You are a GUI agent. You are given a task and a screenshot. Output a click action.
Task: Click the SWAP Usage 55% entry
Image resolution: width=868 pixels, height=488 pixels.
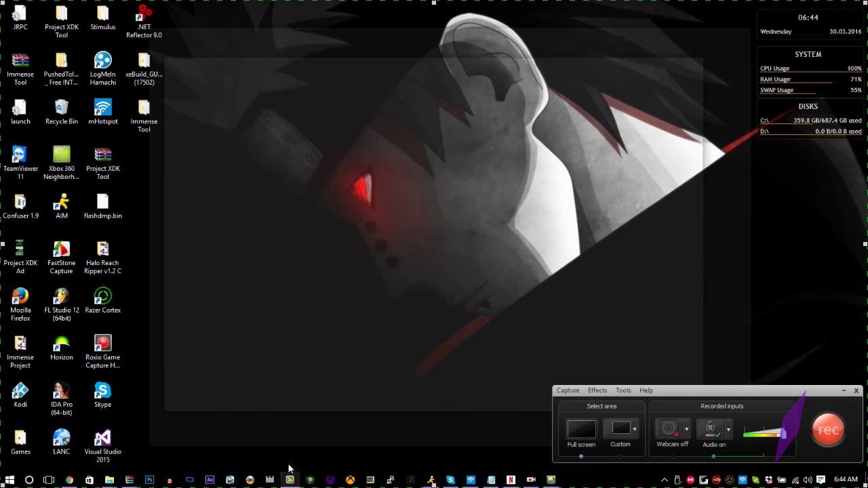pos(811,90)
